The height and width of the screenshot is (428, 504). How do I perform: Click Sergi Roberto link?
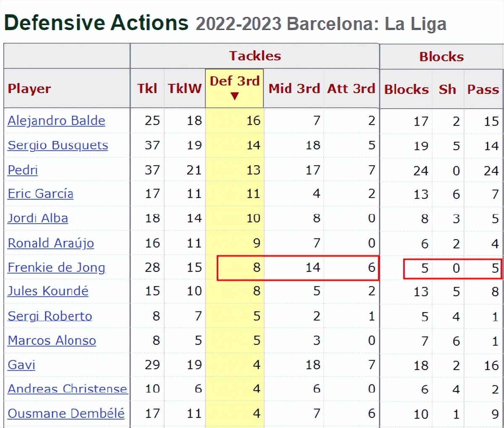pyautogui.click(x=50, y=316)
